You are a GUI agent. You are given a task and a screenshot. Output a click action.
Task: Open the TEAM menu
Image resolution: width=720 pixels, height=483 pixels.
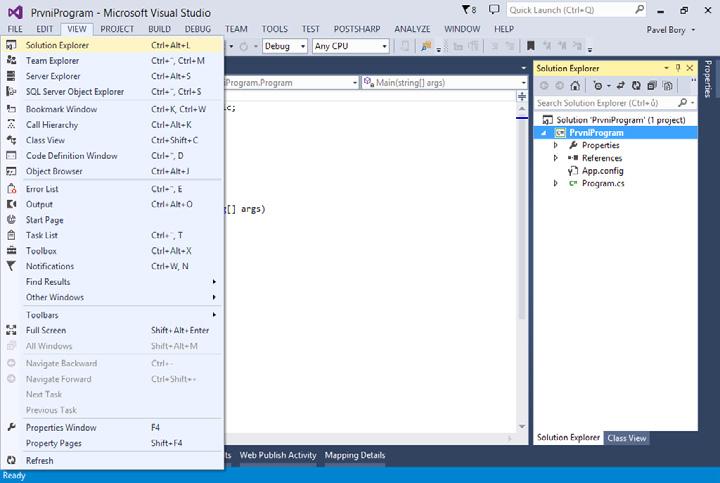[x=236, y=29]
